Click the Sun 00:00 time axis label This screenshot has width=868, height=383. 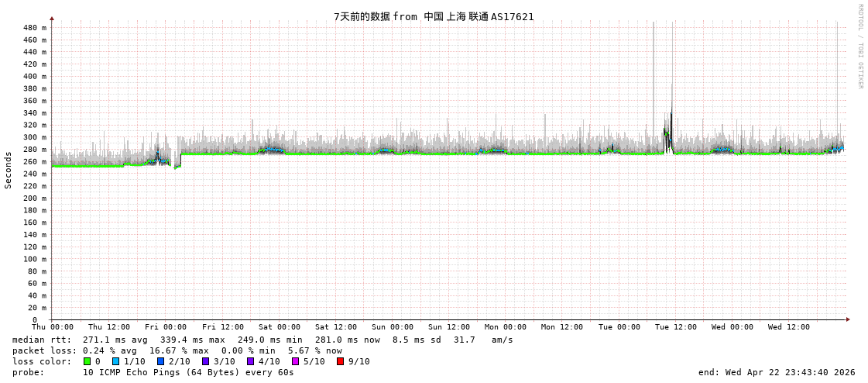tap(393, 327)
